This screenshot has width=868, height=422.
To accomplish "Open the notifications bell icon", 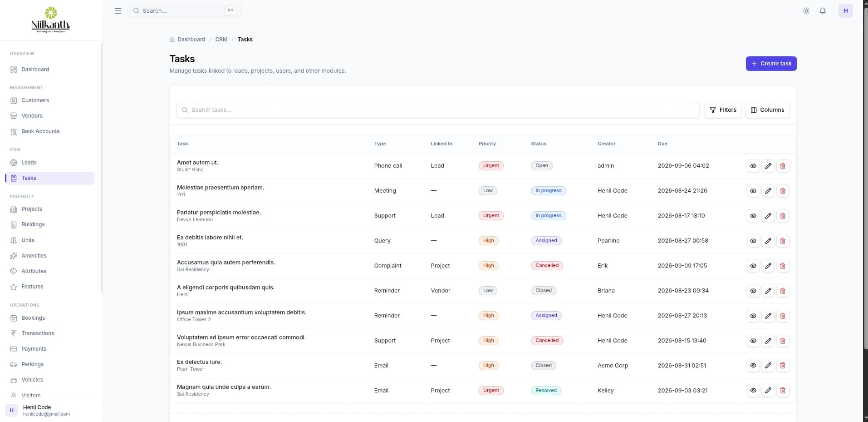I will point(823,11).
